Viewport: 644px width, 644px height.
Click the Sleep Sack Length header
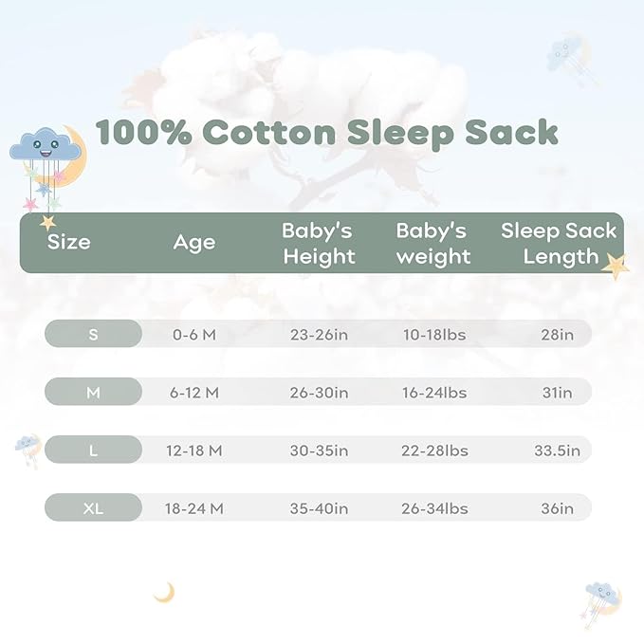[x=559, y=243]
